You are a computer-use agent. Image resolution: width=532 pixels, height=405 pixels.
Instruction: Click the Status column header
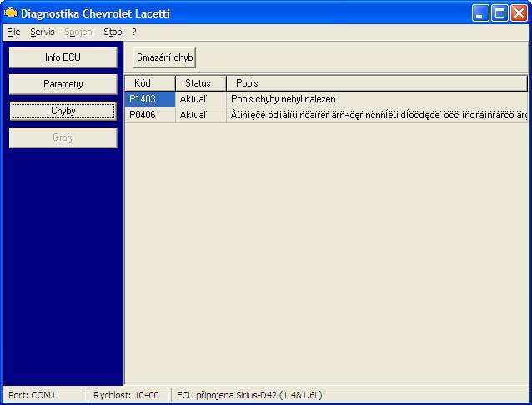pyautogui.click(x=201, y=83)
